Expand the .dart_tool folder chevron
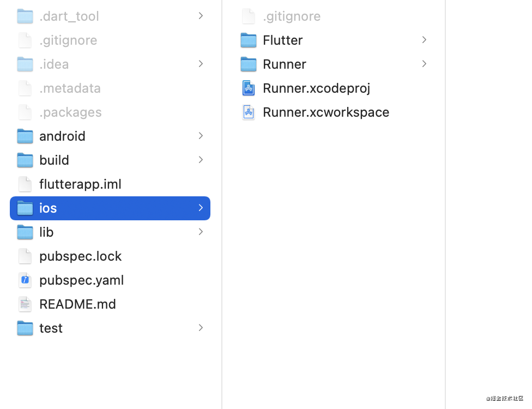This screenshot has height=409, width=532. coord(201,16)
